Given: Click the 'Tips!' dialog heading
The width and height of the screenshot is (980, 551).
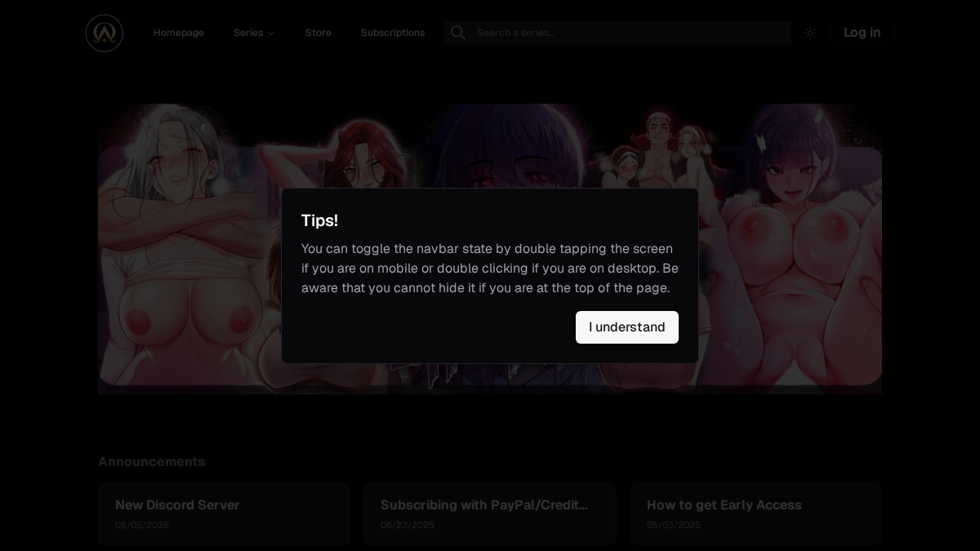Looking at the screenshot, I should [x=319, y=220].
